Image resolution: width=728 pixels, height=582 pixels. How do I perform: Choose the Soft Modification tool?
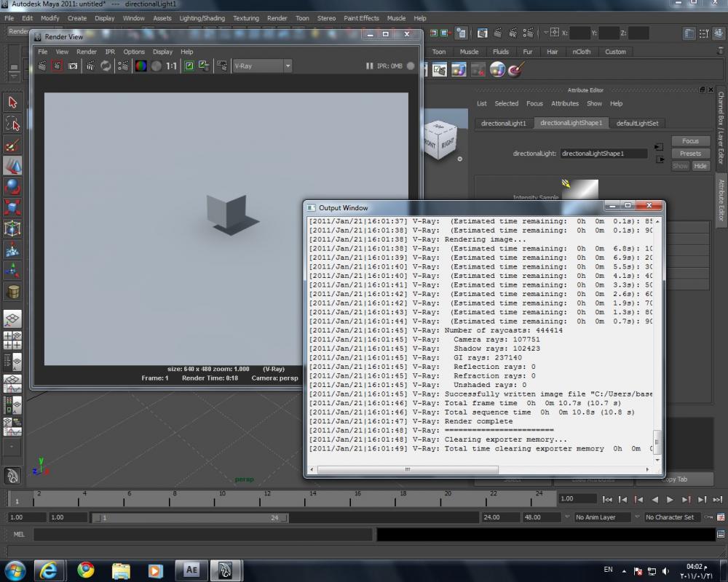coord(12,250)
